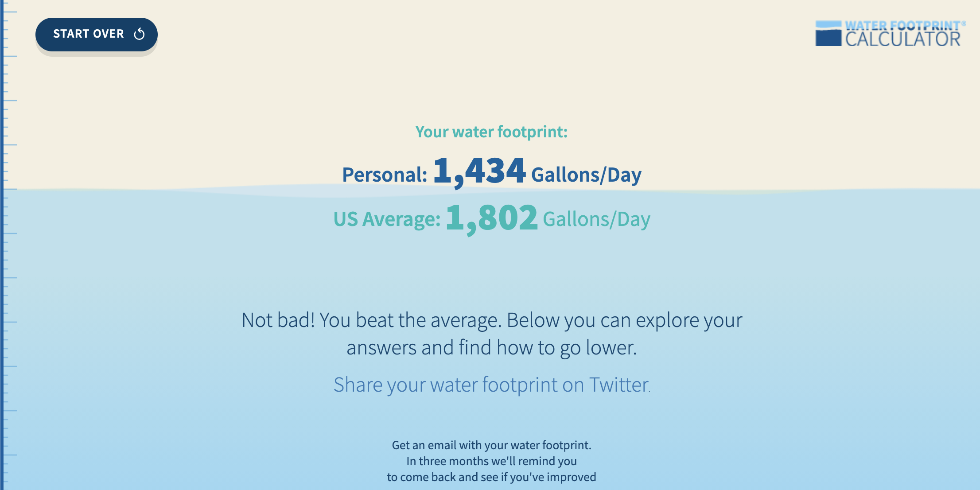Click 'Not bad! You beat the average' text
The image size is (980, 490).
tap(371, 320)
